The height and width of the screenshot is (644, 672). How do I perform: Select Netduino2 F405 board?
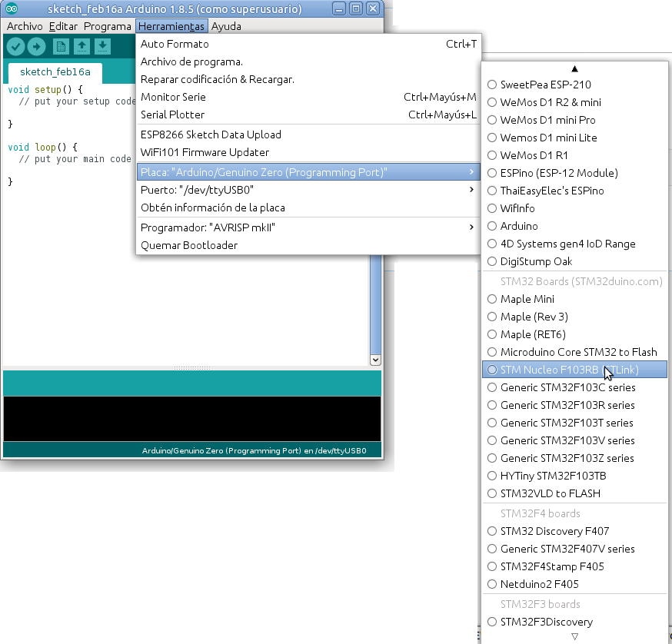tap(574, 584)
